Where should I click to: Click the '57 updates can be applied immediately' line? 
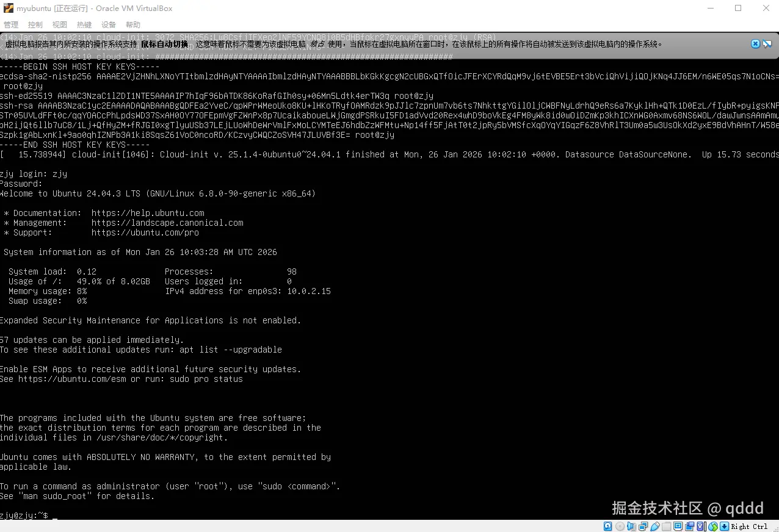tap(92, 340)
